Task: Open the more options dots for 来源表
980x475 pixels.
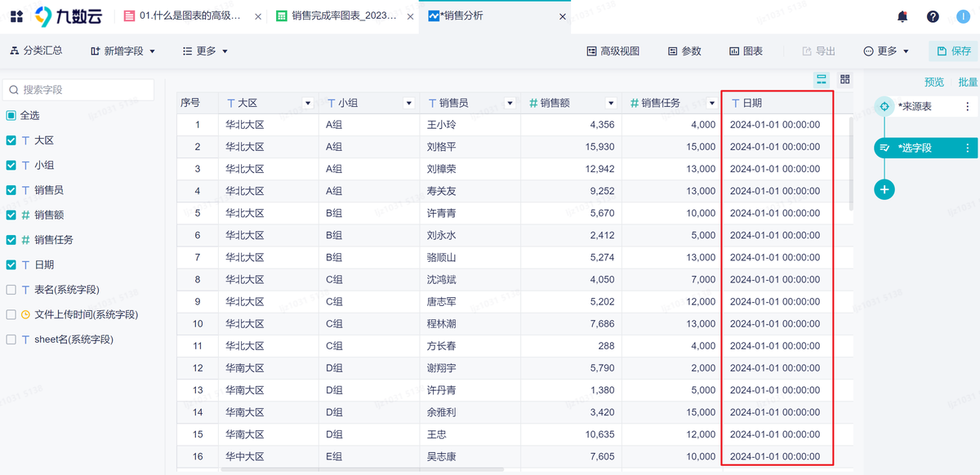Action: click(x=968, y=107)
